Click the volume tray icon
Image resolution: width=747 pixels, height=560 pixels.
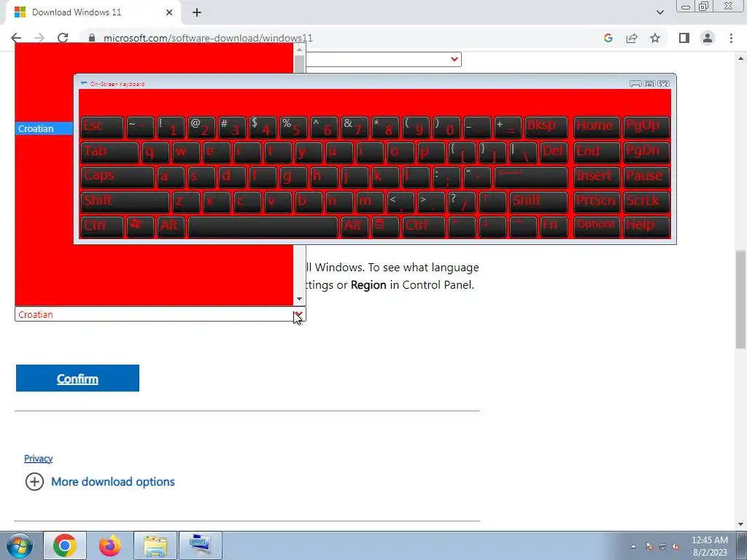(x=676, y=547)
